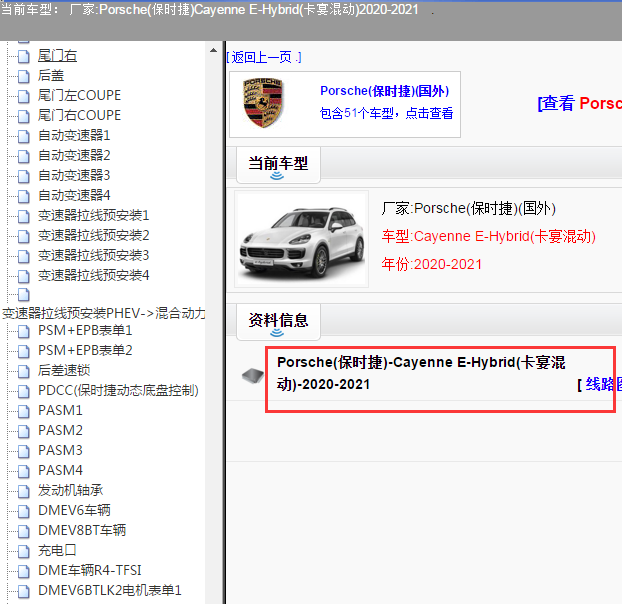Open 变速器拉线预安装PHEV->混合动力 entry
The height and width of the screenshot is (604, 622).
(x=104, y=313)
